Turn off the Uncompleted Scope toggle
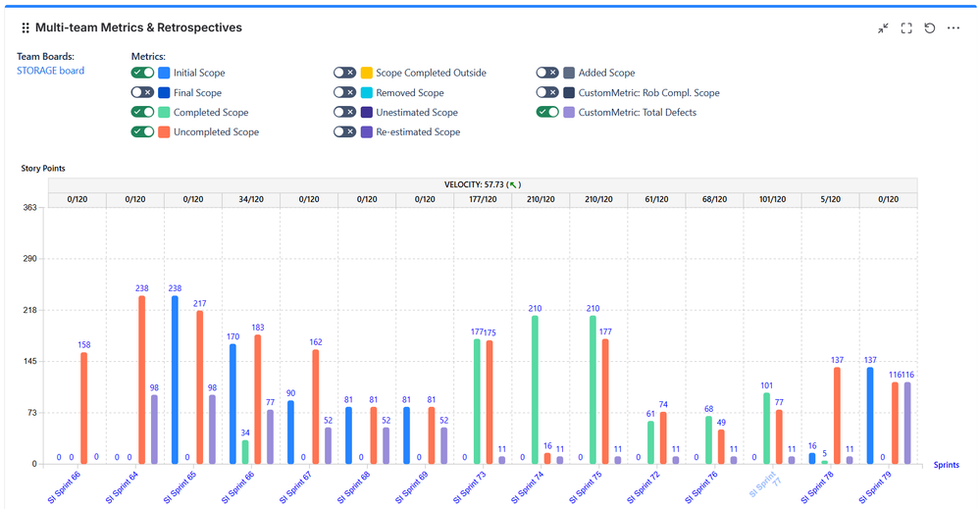The width and height of the screenshot is (980, 509). [142, 131]
